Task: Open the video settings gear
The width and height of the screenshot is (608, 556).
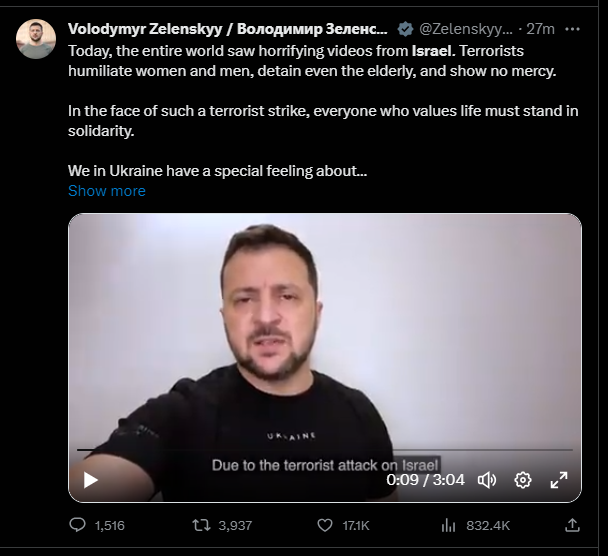Action: [522, 480]
